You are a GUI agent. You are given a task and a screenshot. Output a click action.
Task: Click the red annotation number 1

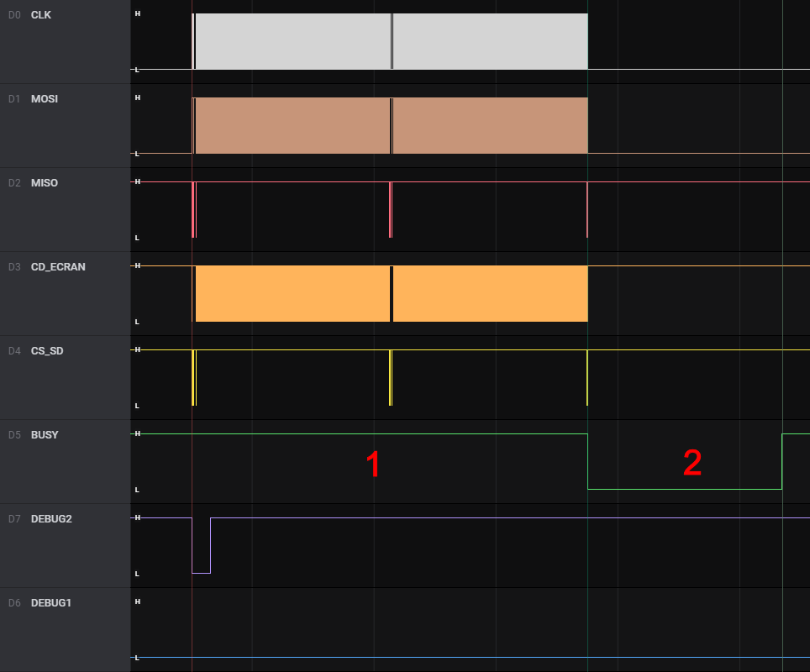(373, 465)
